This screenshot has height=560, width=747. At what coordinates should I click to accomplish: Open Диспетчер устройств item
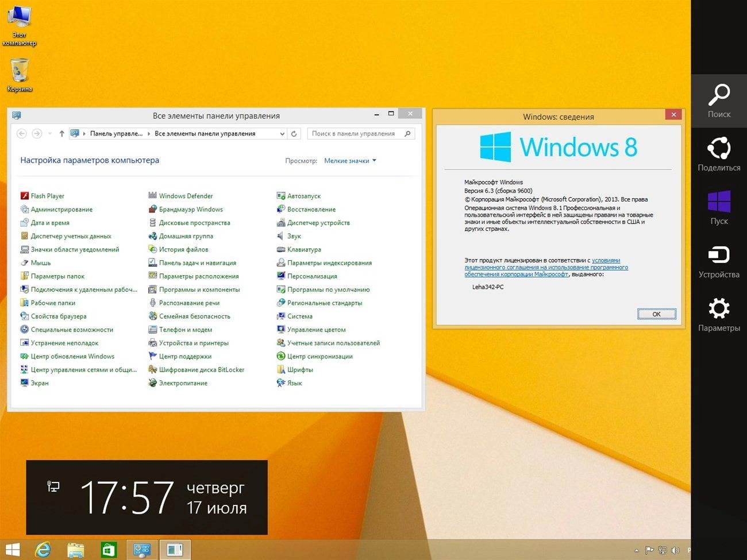(x=313, y=222)
